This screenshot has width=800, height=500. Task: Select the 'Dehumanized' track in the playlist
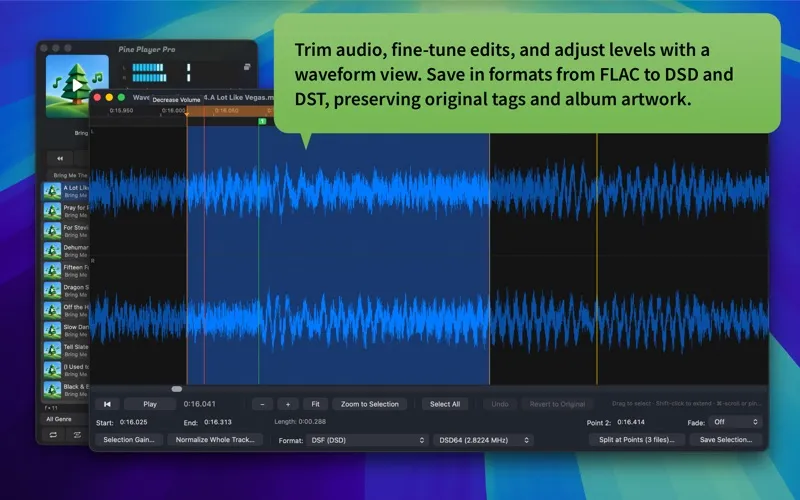[65, 251]
